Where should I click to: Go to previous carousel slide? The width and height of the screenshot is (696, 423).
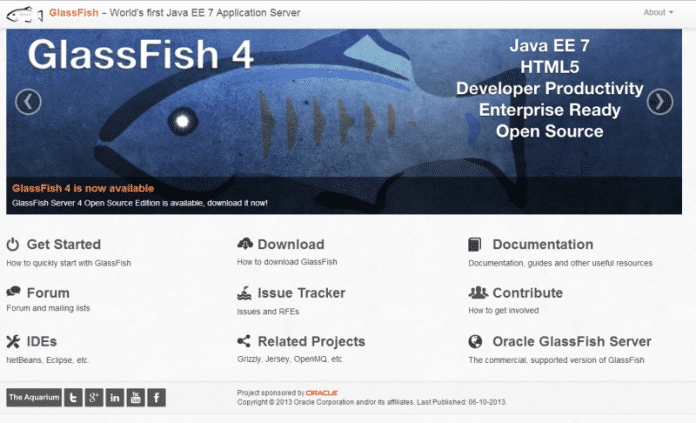pyautogui.click(x=28, y=101)
